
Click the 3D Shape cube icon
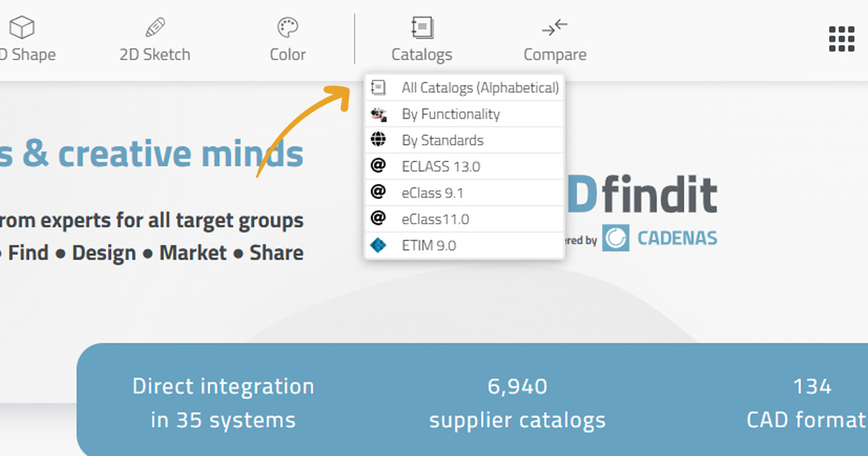pyautogui.click(x=22, y=28)
